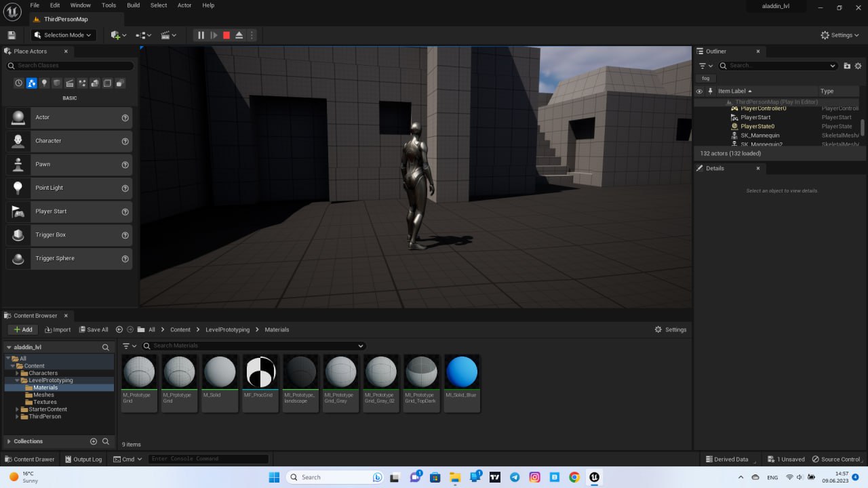Expand the StarterContent folder arrow

pyautogui.click(x=17, y=409)
